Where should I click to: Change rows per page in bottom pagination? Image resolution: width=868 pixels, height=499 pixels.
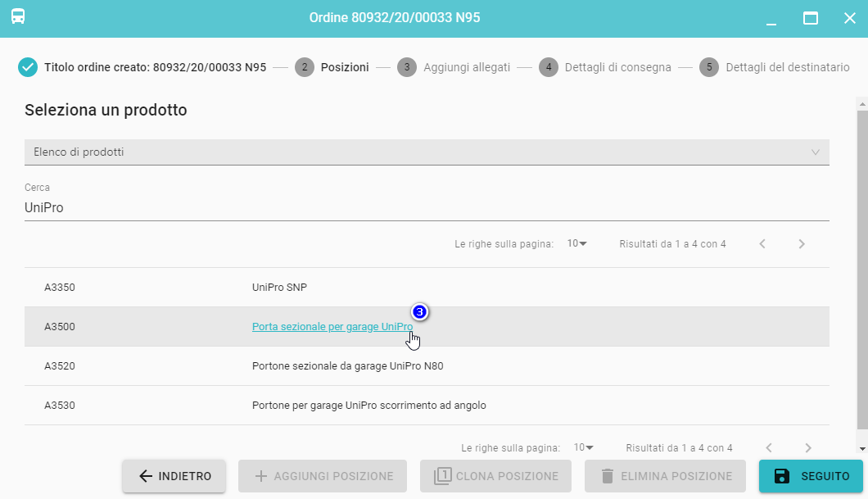pos(584,447)
